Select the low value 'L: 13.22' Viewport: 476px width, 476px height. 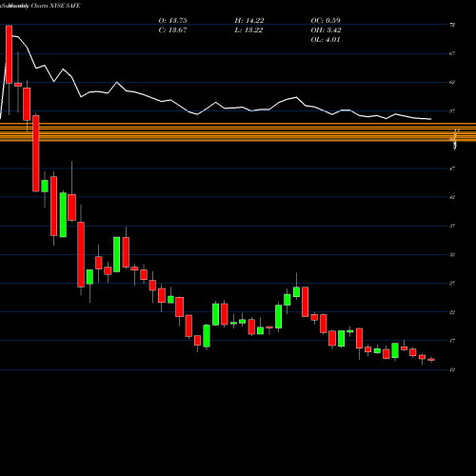(248, 30)
